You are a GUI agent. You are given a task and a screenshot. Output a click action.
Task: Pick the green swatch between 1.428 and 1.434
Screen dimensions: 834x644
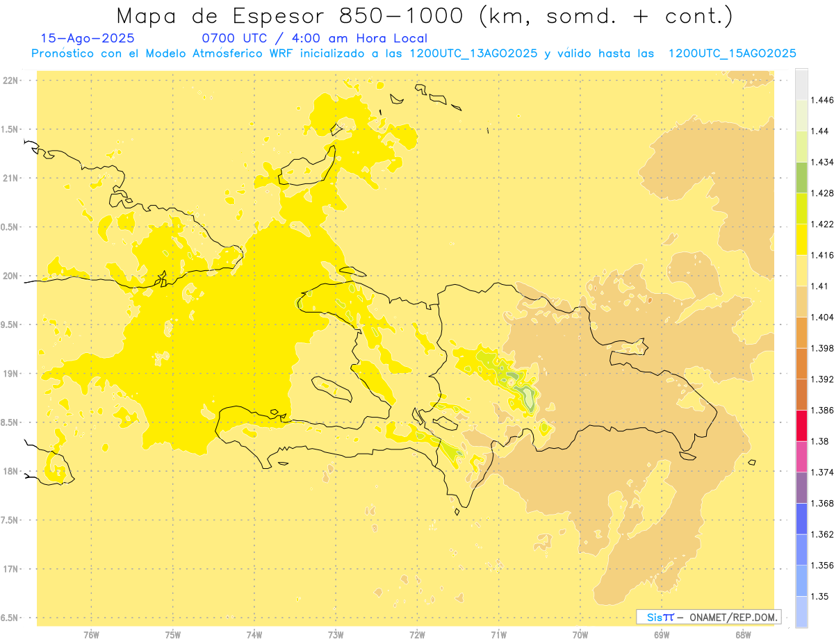(x=801, y=177)
